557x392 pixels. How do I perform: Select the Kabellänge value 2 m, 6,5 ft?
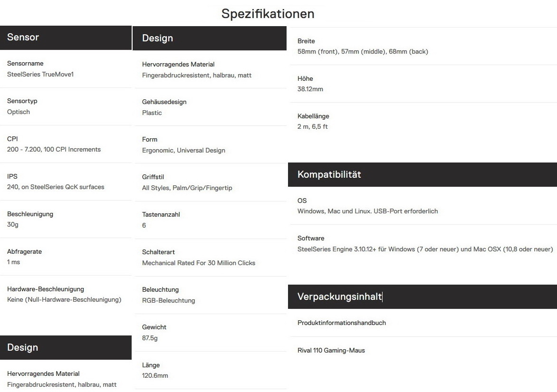point(312,126)
